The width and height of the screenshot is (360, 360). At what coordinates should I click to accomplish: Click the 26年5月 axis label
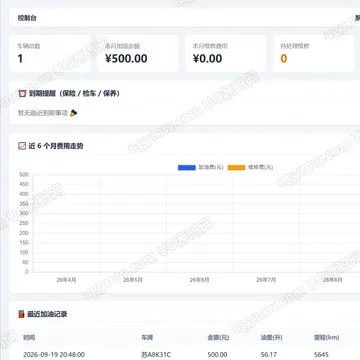(133, 280)
